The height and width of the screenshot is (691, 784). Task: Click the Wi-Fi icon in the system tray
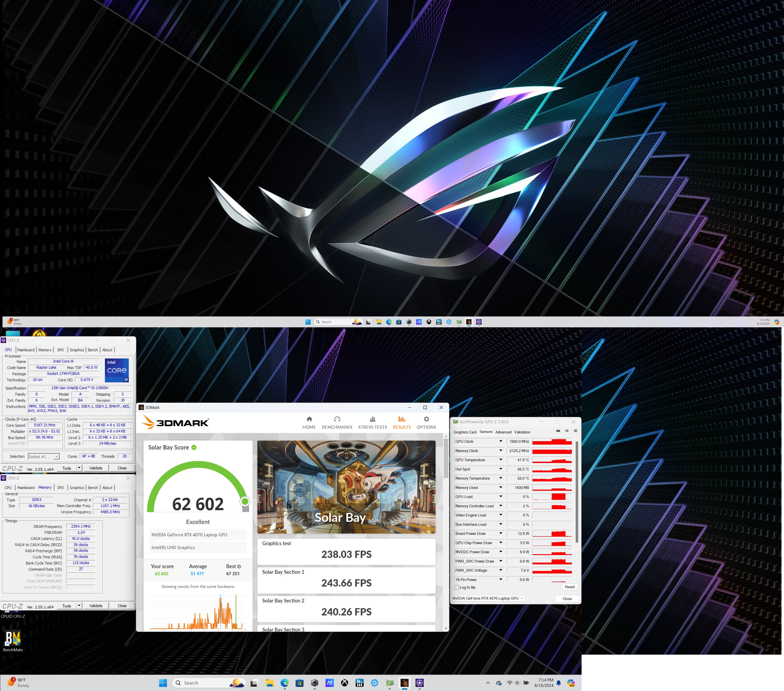click(x=509, y=683)
